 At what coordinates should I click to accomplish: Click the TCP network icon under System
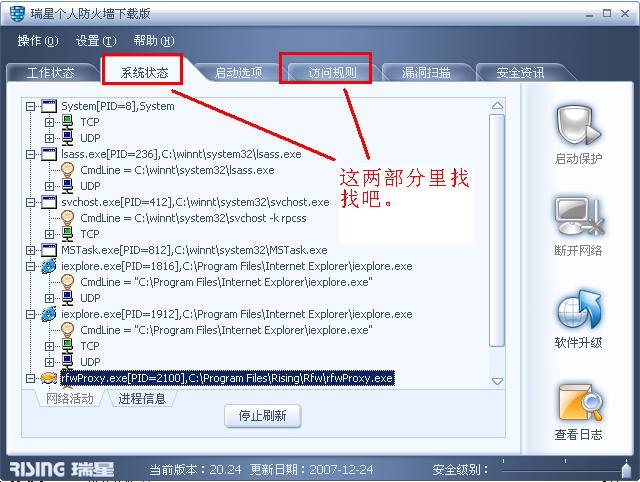coord(67,122)
